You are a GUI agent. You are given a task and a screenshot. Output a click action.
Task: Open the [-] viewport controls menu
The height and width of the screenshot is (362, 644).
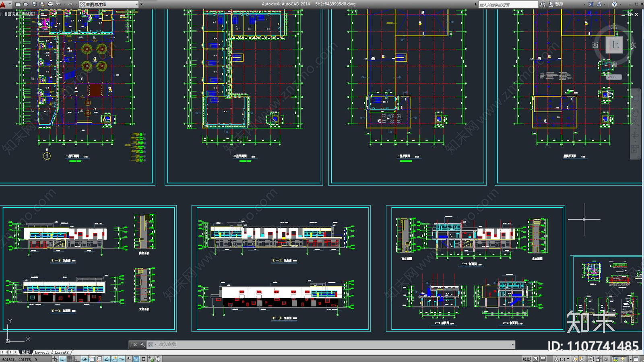(3, 14)
